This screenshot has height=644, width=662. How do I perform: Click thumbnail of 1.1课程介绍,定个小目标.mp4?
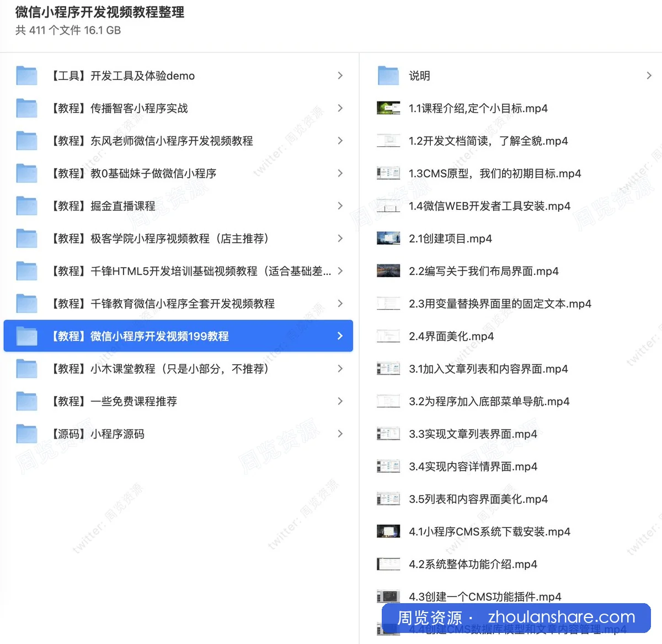tap(388, 108)
